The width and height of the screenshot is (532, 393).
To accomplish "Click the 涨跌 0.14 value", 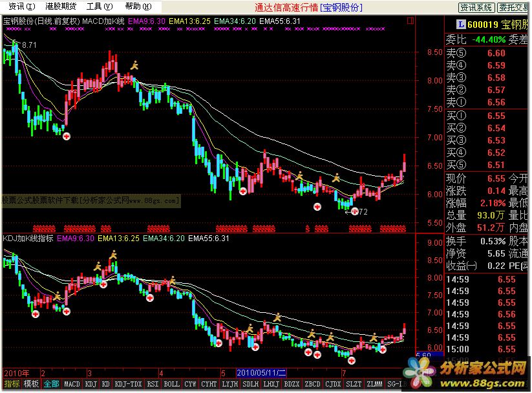I will tap(496, 191).
